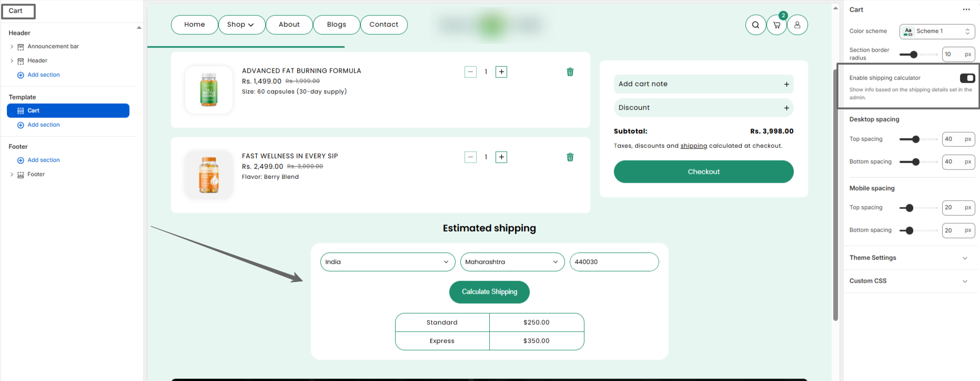The height and width of the screenshot is (381, 980).
Task: Open the Contact nav item
Action: tap(384, 25)
